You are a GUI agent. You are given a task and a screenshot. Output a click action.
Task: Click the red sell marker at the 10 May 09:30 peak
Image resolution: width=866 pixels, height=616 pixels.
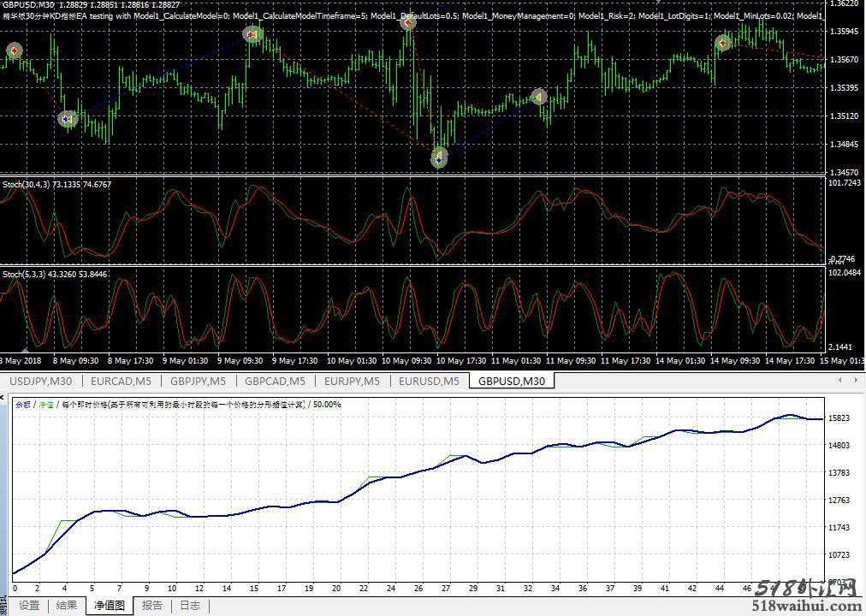(x=407, y=22)
